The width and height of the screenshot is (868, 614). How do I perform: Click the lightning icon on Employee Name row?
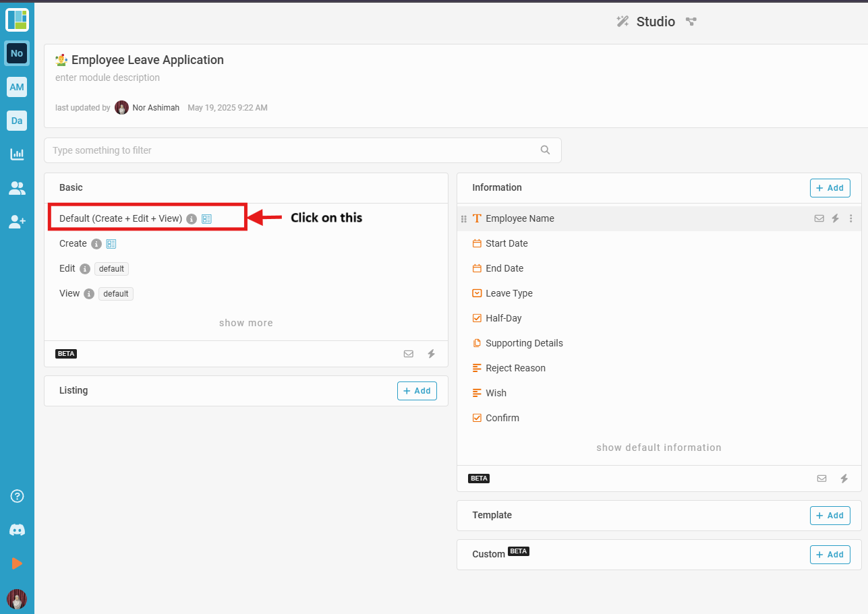[x=835, y=218]
